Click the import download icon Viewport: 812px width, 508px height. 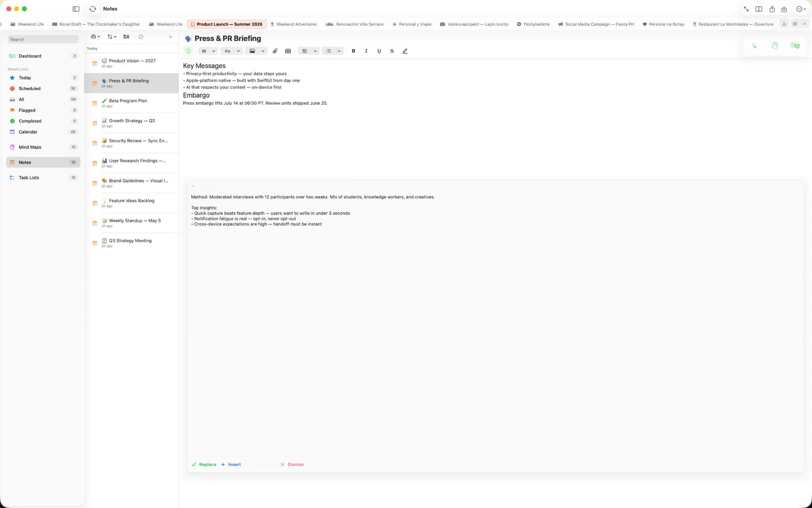click(784, 9)
